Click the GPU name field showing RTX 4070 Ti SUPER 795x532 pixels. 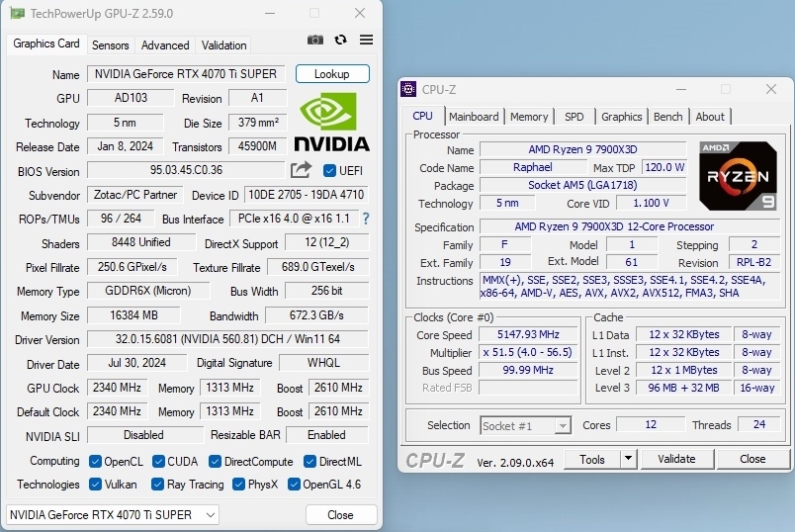point(186,74)
